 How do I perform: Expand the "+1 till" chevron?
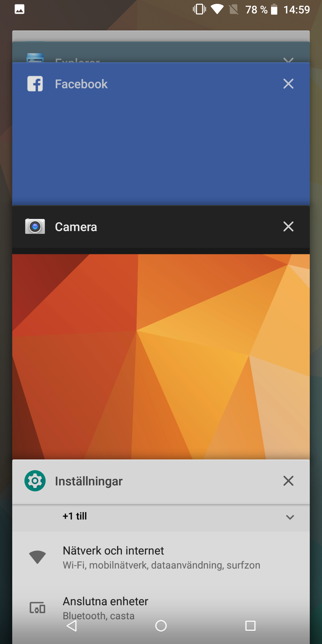290,517
